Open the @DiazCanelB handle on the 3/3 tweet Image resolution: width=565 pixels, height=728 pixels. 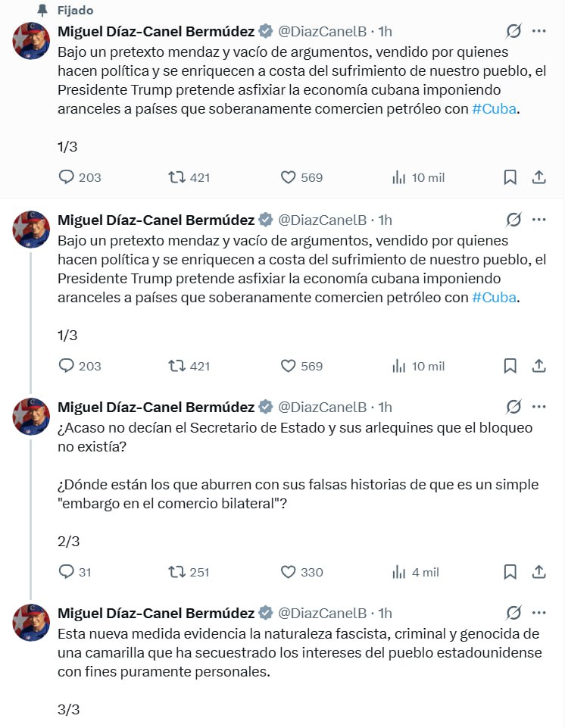pos(323,613)
